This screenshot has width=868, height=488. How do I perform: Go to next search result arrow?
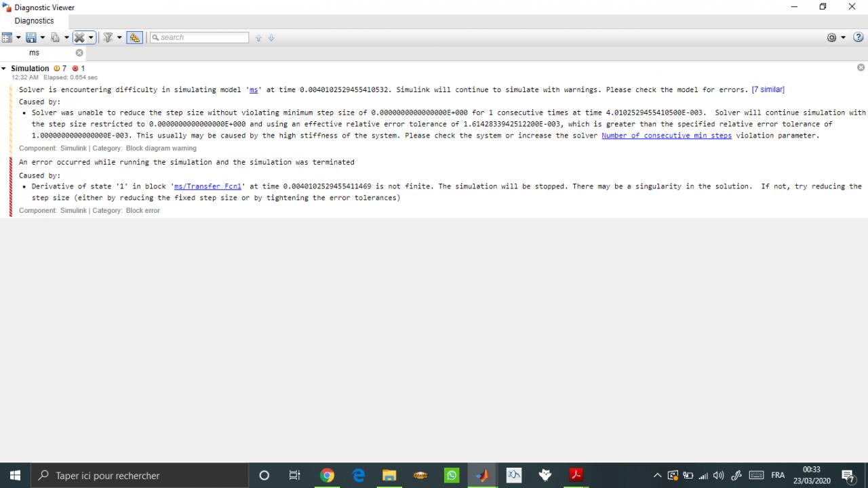pyautogui.click(x=271, y=38)
